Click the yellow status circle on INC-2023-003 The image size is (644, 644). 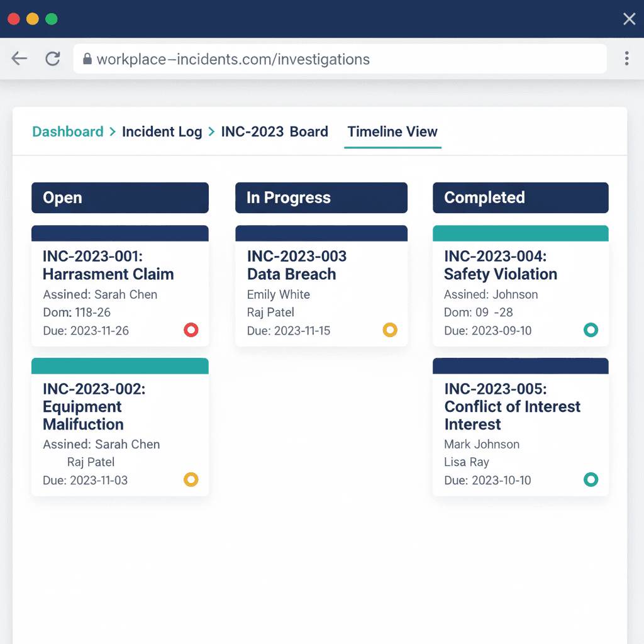tap(390, 330)
